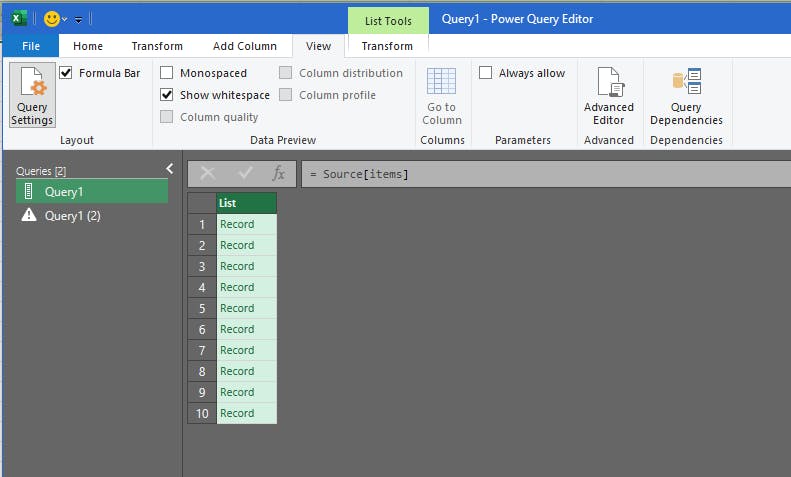Screen dimensions: 791x477
Task: Switch to the Home ribbon tab
Action: pos(88,46)
